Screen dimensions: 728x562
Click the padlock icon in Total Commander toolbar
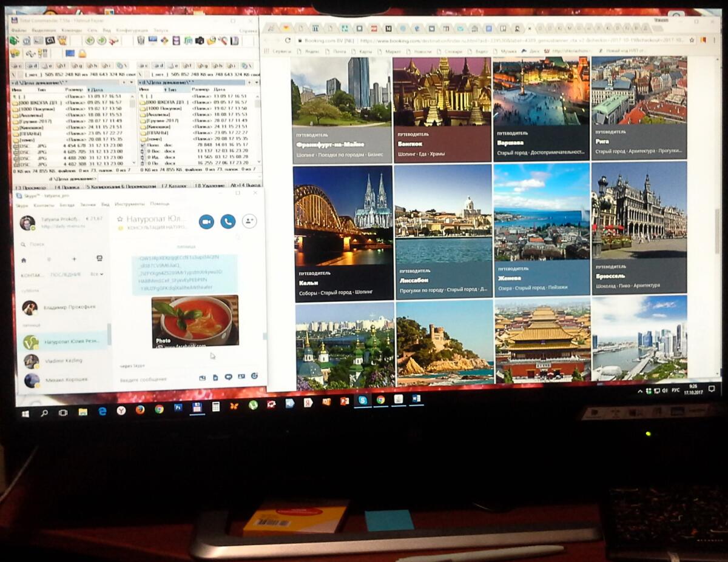[x=82, y=53]
